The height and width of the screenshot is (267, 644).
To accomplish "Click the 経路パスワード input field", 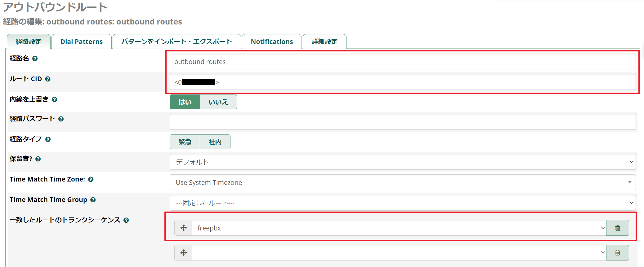I will tap(402, 122).
